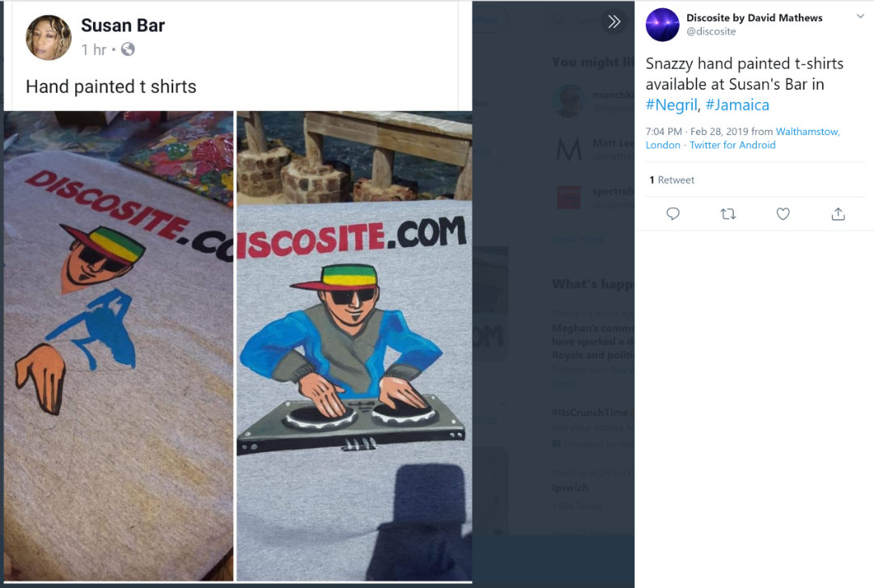Open the #Jamaica hashtag link
The height and width of the screenshot is (588, 874).
click(737, 105)
